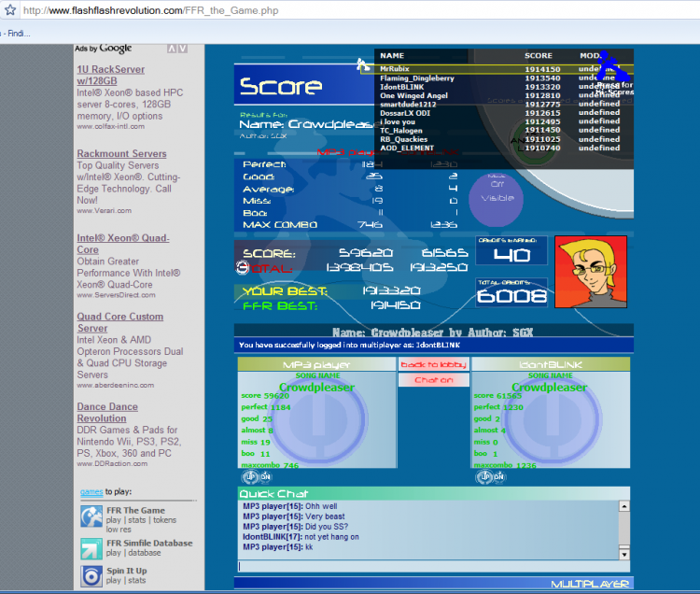The width and height of the screenshot is (700, 594).
Task: Open the FFR Simfile Database title link
Action: 149,543
